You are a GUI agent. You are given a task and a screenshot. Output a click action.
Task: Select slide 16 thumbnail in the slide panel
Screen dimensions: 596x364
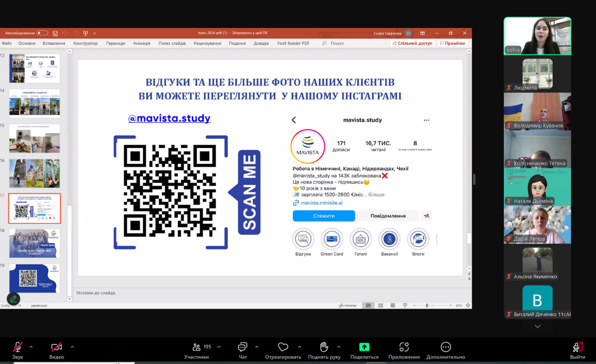[34, 173]
